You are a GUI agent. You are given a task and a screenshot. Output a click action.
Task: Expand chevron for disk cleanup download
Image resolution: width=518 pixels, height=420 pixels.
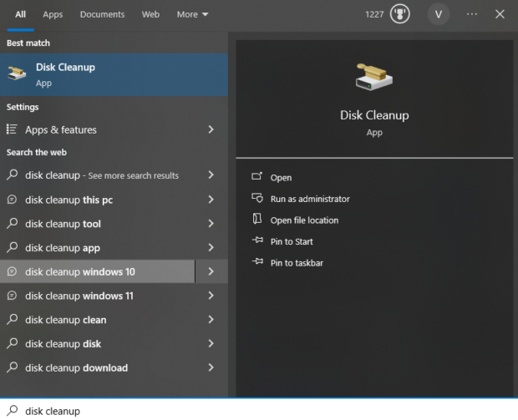coord(211,367)
